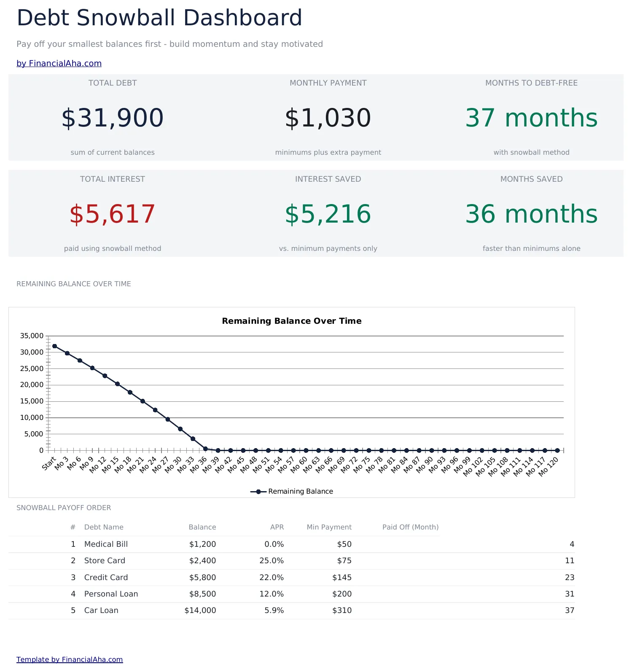Click the Debt Name column header
Image resolution: width=632 pixels, height=672 pixels.
[x=104, y=527]
